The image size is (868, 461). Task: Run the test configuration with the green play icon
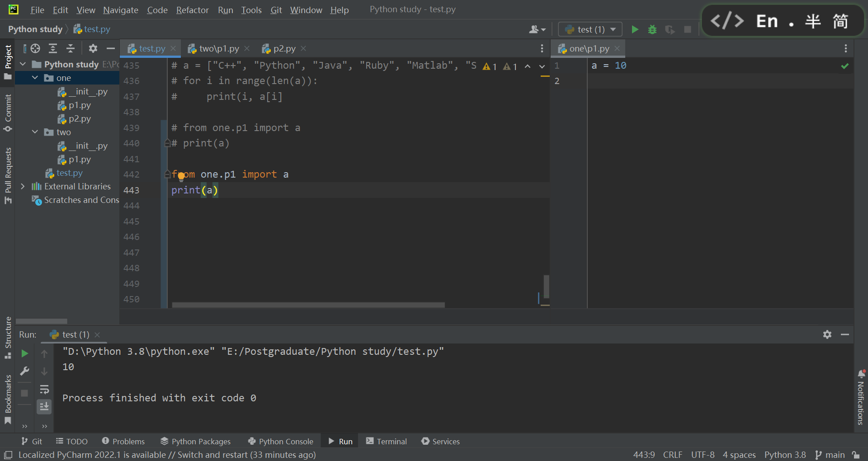click(x=634, y=29)
